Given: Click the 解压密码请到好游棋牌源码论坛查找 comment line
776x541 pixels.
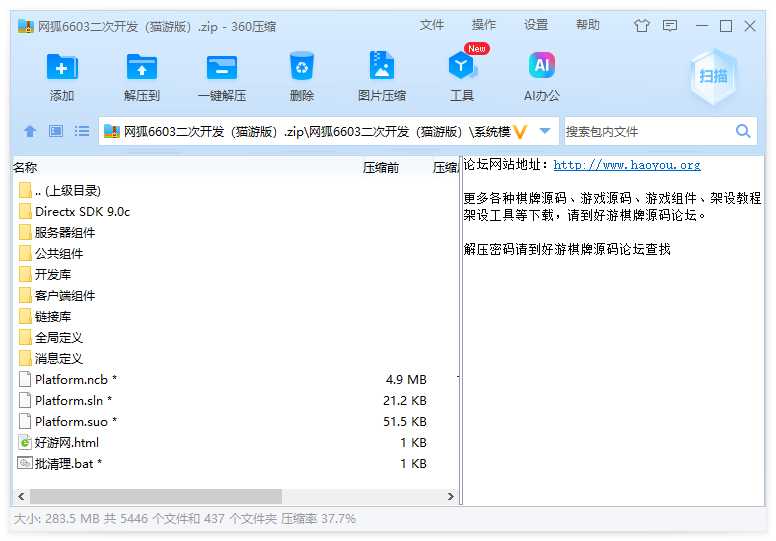Looking at the screenshot, I should [567, 249].
